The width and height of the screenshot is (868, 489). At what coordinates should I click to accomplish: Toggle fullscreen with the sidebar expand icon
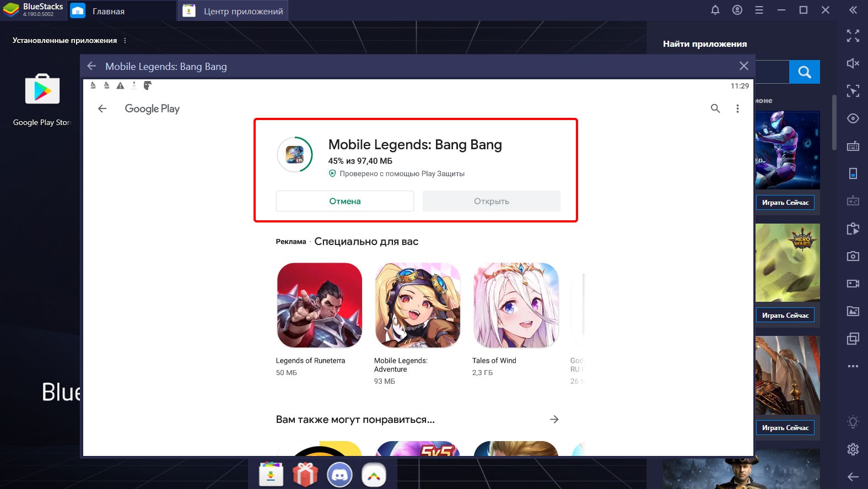coord(853,36)
